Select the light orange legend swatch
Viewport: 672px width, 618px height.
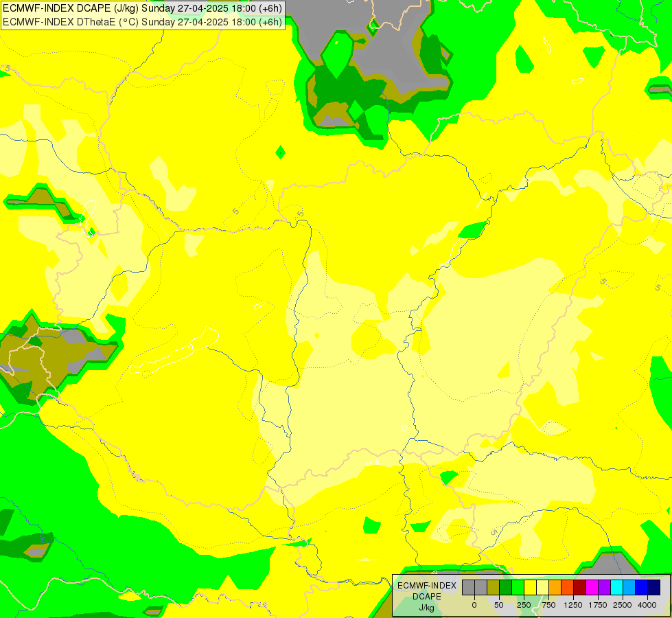[x=555, y=587]
